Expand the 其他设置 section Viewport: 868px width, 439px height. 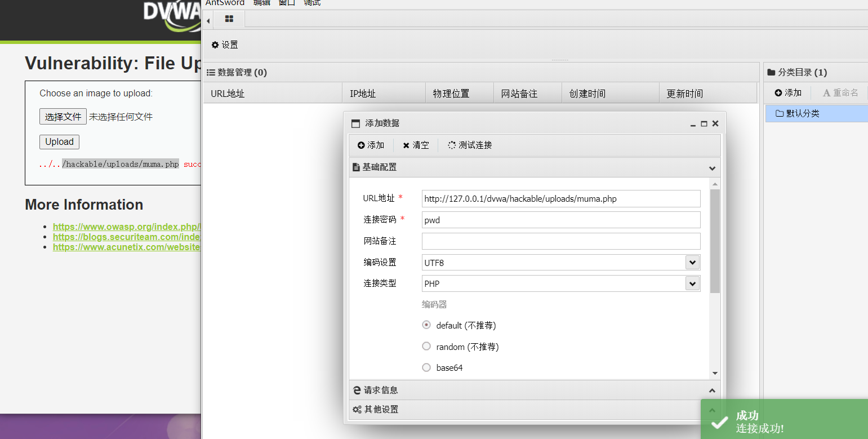tap(535, 409)
